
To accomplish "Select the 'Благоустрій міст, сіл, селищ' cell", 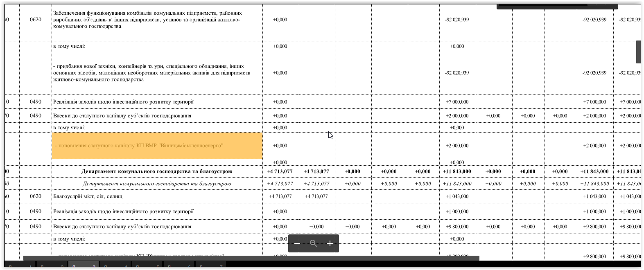I will coord(157,196).
